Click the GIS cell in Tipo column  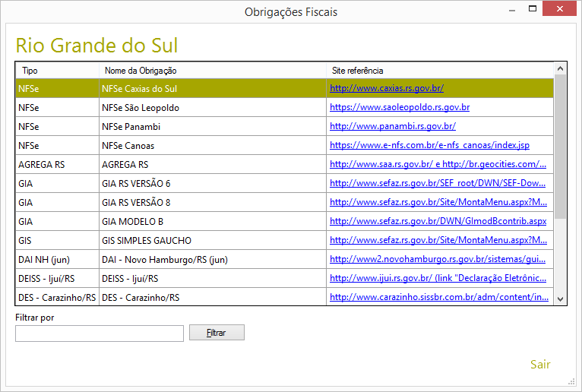(57, 240)
